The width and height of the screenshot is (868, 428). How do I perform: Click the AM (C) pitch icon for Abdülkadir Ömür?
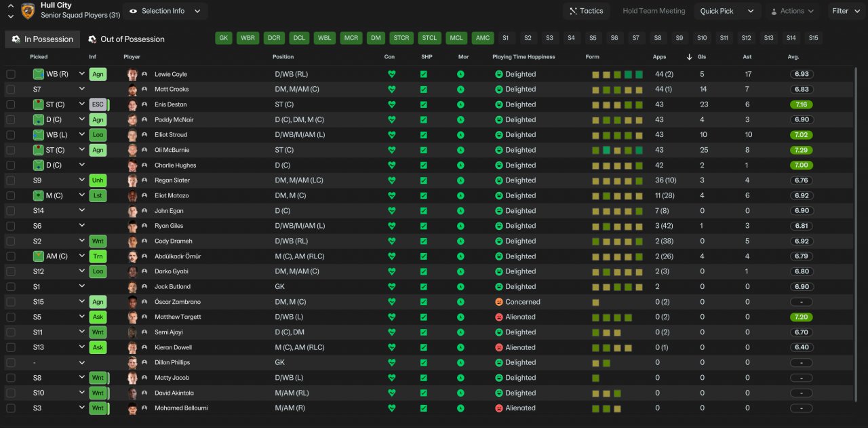39,256
